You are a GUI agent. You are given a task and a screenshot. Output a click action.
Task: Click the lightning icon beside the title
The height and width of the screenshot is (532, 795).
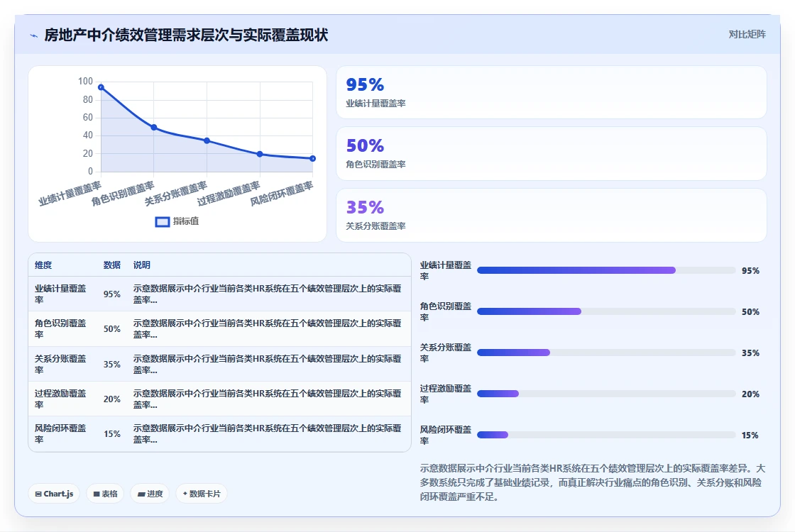[34, 35]
